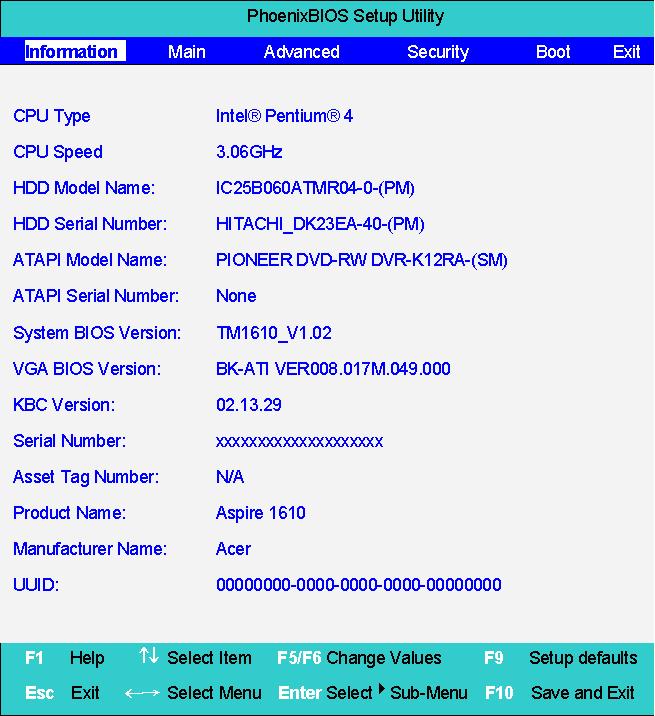The image size is (655, 716).
Task: Click the BK-ATI VER008.017M.049.000 value
Action: pyautogui.click(x=333, y=369)
